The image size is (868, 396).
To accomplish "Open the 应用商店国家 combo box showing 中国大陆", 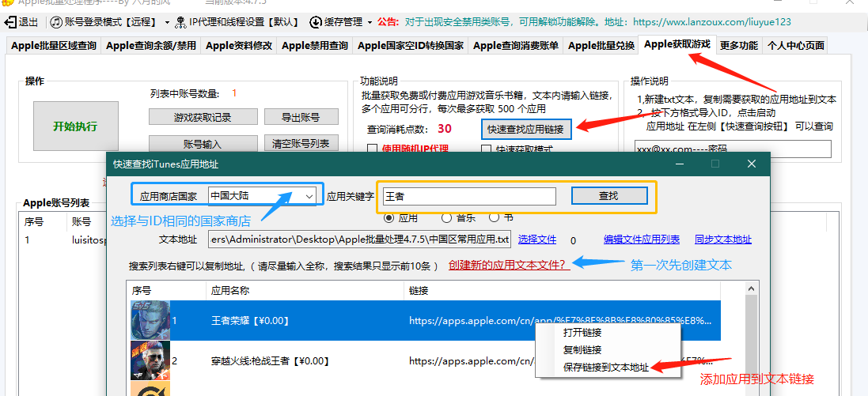I will (262, 196).
